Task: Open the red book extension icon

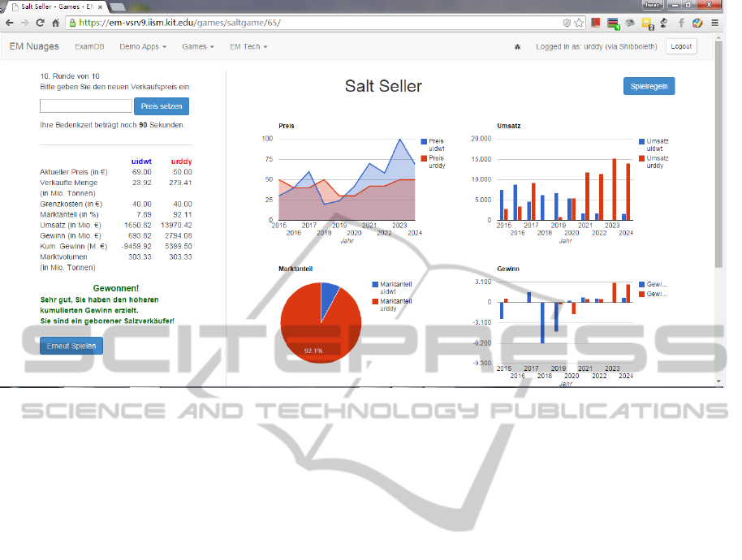Action: (x=595, y=23)
